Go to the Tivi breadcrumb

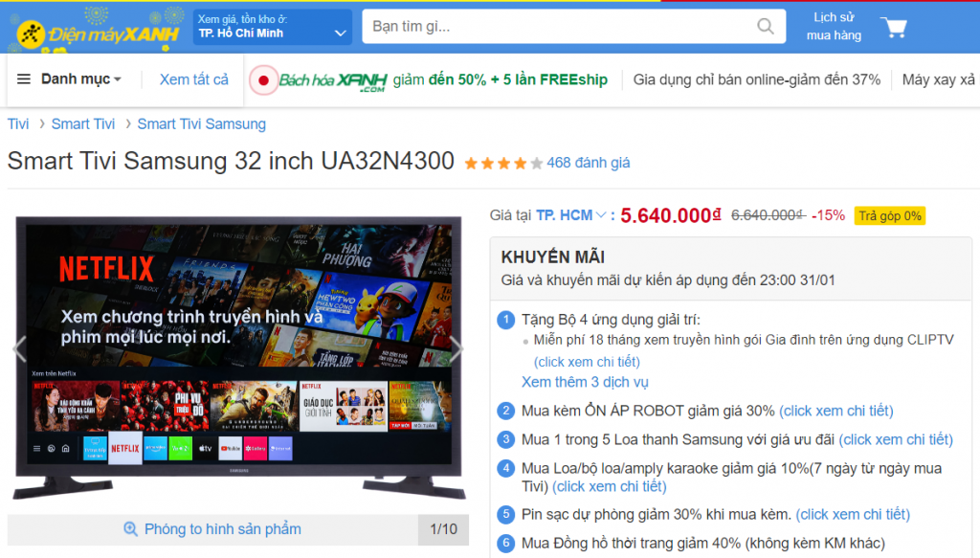pos(18,123)
